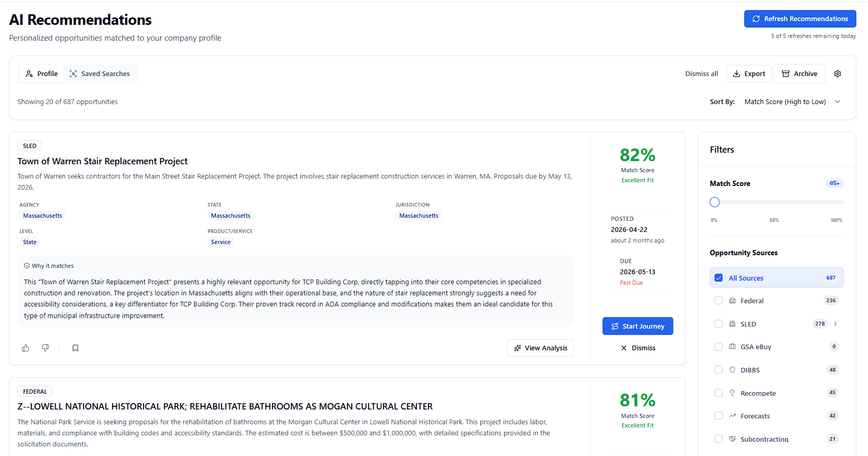Open the Sort By Match Score dropdown

coord(792,102)
